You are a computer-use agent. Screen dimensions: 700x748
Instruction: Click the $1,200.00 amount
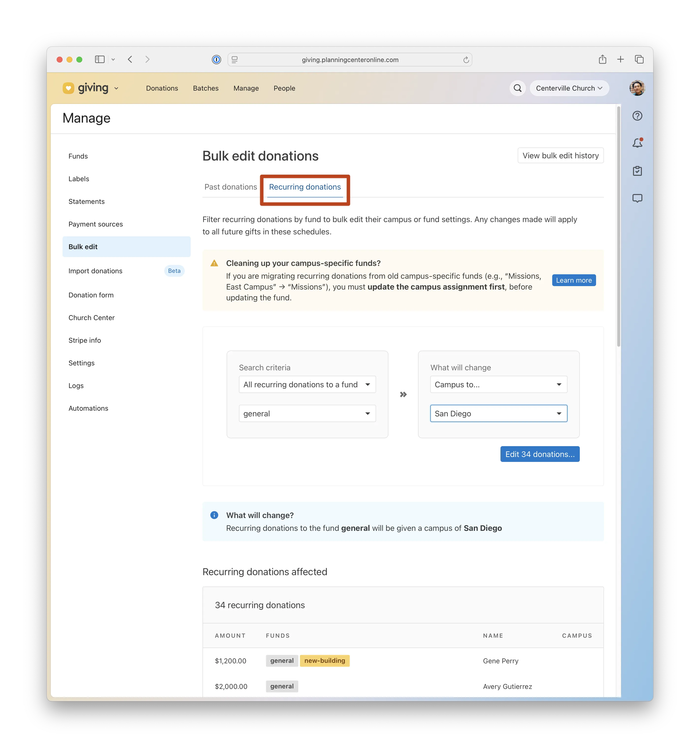tap(230, 661)
